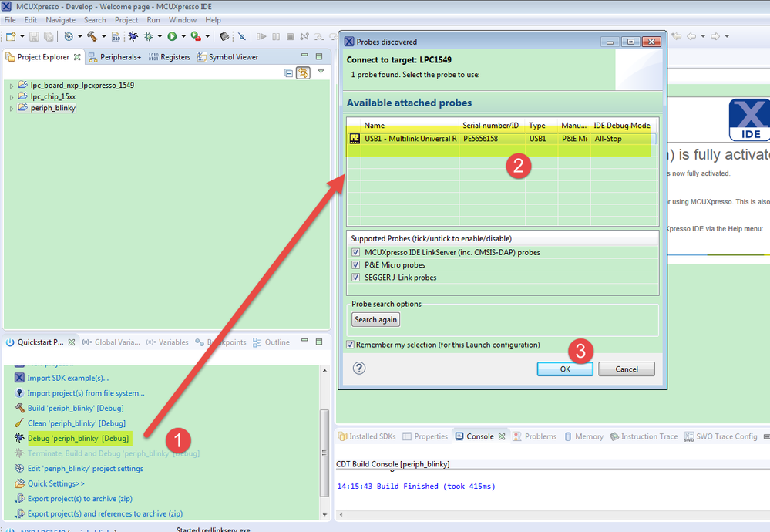Open Build hammer dropdown arrow
Screen dimensions: 770x532
[x=103, y=36]
